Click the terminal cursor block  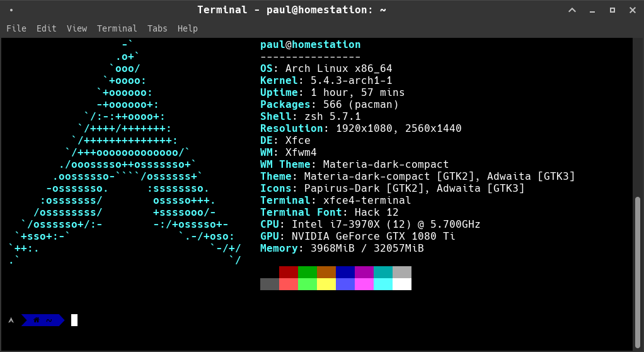point(74,320)
